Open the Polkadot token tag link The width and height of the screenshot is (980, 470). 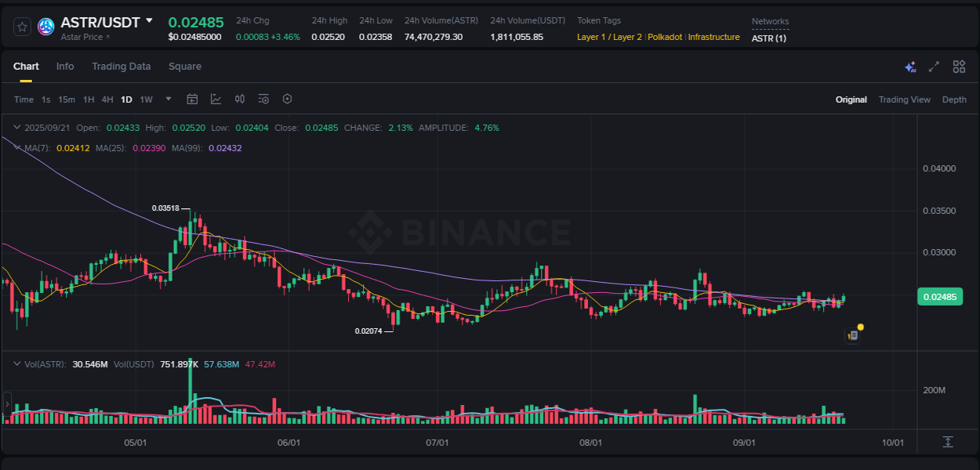coord(664,37)
